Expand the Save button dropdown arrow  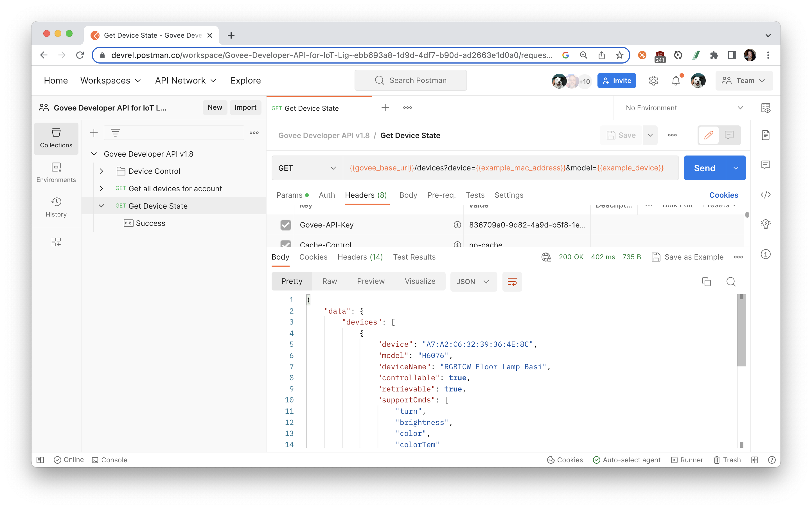tap(649, 136)
